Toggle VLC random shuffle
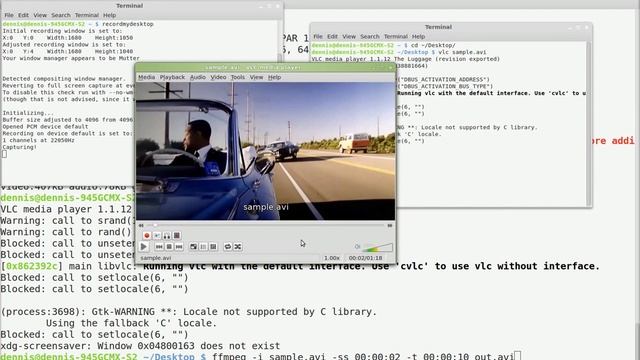This screenshot has height=360, width=640. point(238,247)
